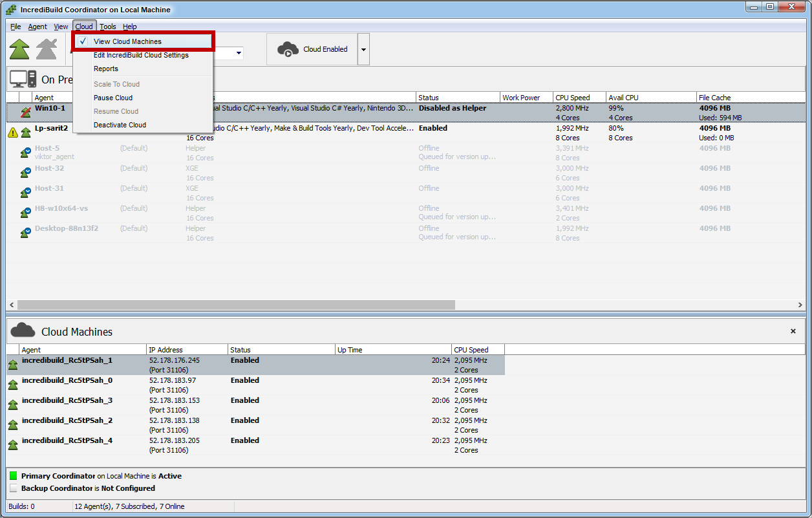Click the Desktop-88n13f2 agent status icon
This screenshot has height=518, width=812.
26,233
